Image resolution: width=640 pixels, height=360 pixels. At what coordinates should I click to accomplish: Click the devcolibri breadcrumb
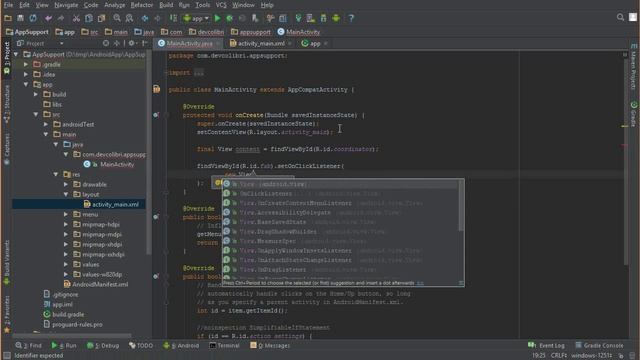(x=207, y=32)
